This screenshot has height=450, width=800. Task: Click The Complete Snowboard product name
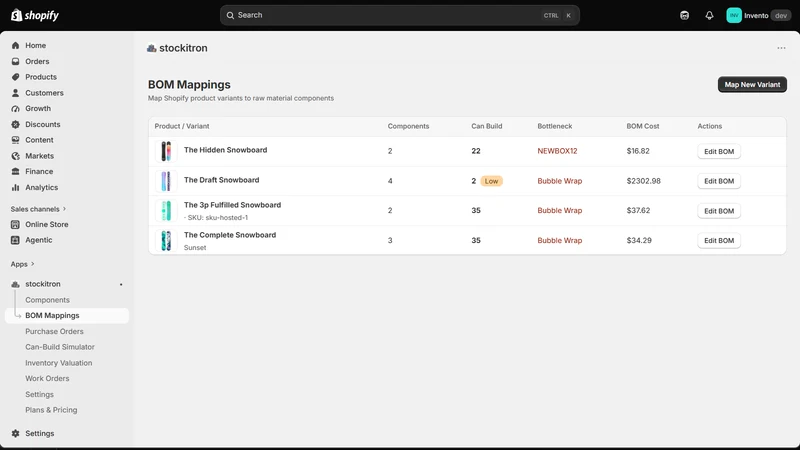230,235
